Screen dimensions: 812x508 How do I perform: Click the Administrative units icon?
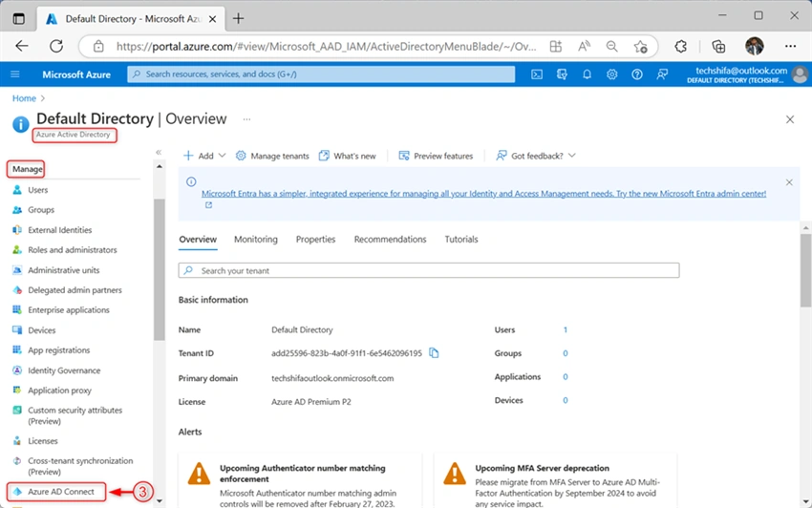(x=17, y=270)
